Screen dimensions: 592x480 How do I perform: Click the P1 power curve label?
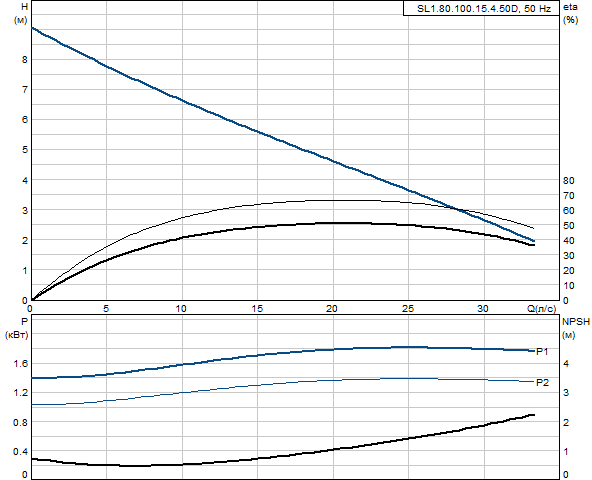point(543,352)
